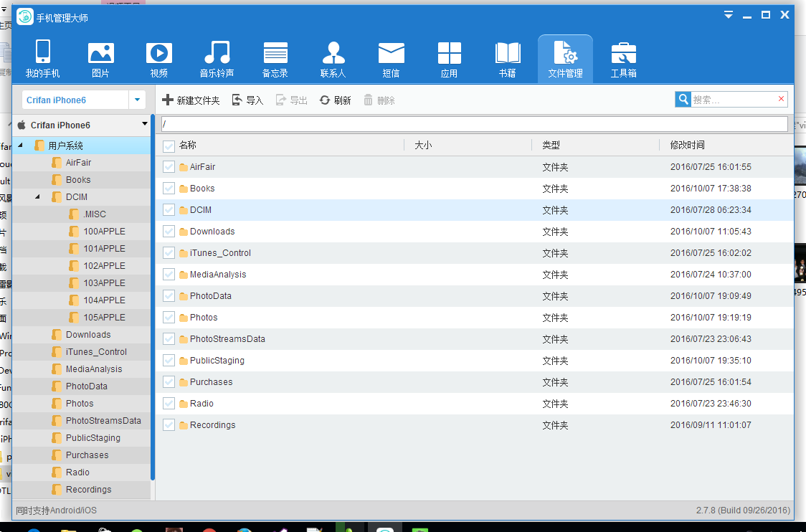Switch to the 文件管理 file manager tab
The image size is (806, 532).
pos(566,59)
